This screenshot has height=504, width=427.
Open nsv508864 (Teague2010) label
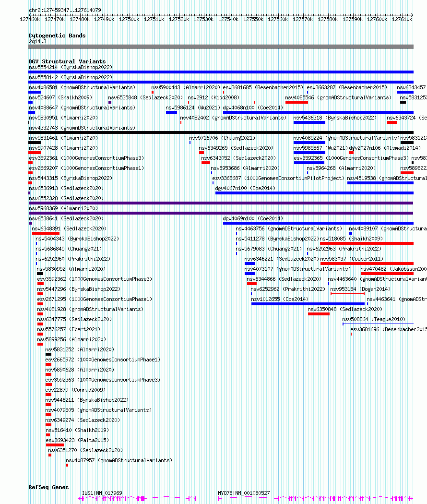pos(374,320)
